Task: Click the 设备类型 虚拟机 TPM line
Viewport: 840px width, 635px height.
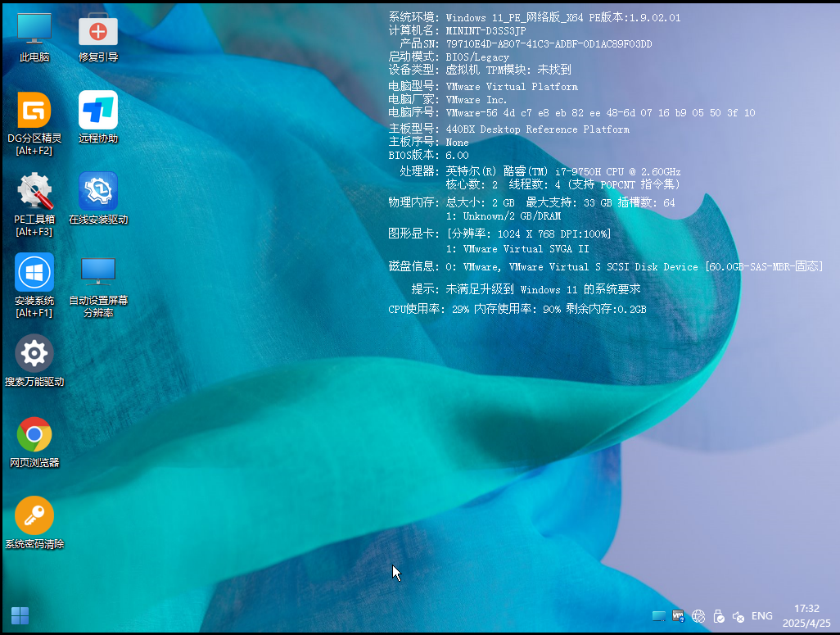Action: (x=480, y=70)
